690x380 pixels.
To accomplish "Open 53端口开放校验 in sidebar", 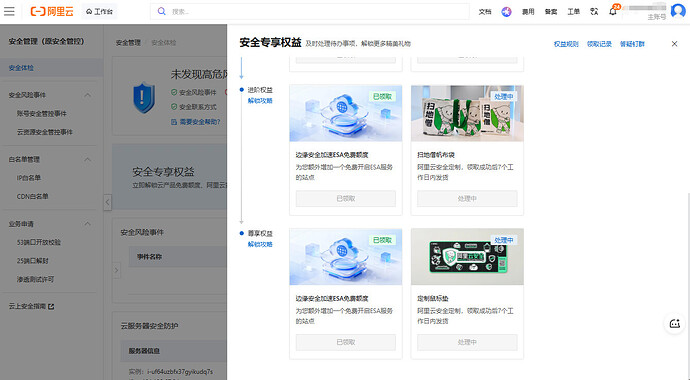I will coord(39,242).
